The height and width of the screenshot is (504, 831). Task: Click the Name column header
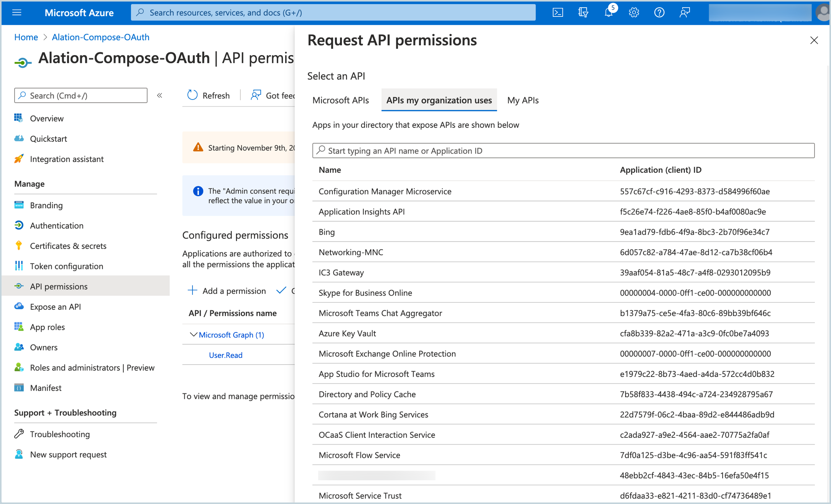(x=330, y=170)
